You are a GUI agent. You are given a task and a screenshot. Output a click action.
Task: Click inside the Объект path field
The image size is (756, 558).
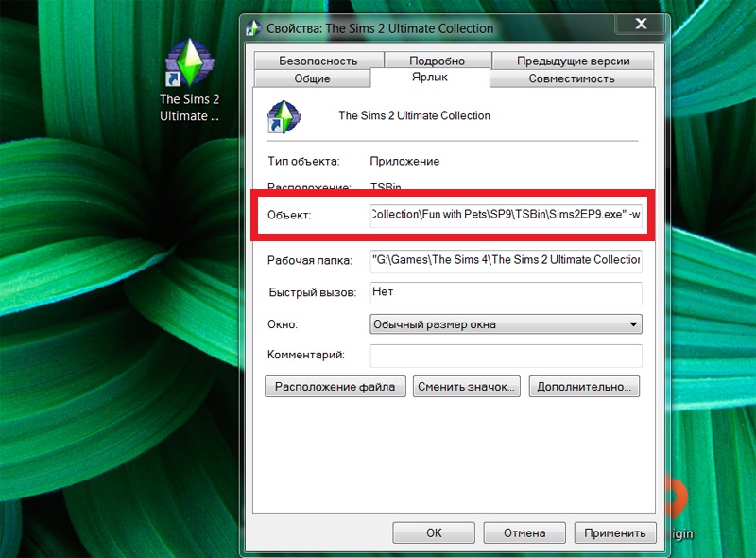[506, 216]
